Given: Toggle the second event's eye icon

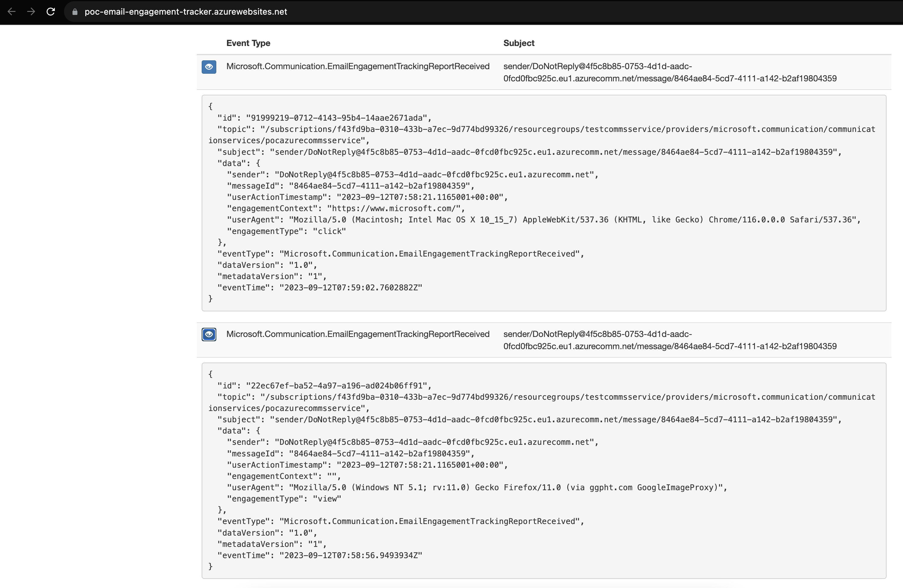Looking at the screenshot, I should point(209,334).
